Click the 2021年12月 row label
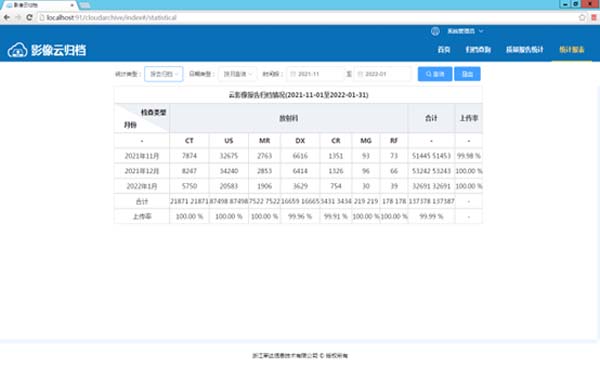Viewport: 600px width, 368px height. click(x=142, y=171)
